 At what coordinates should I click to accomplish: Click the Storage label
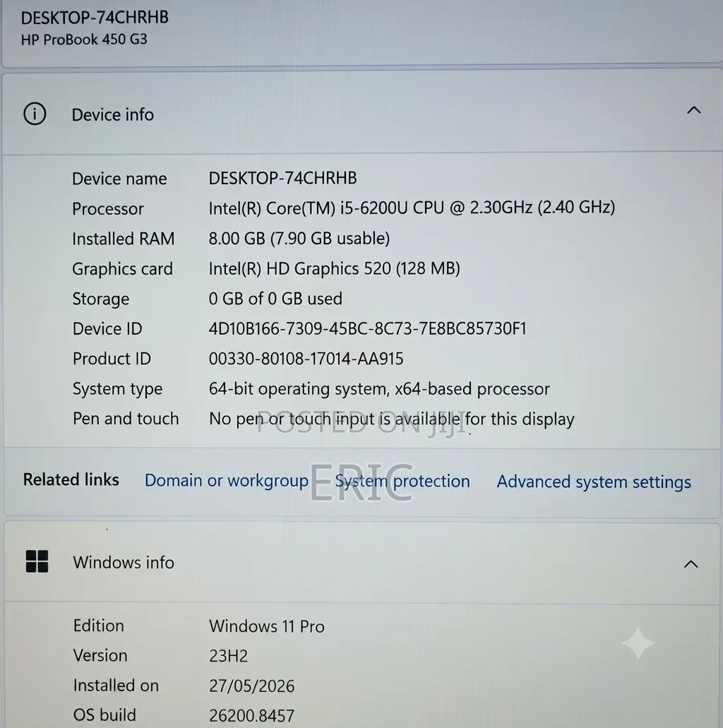click(x=101, y=299)
